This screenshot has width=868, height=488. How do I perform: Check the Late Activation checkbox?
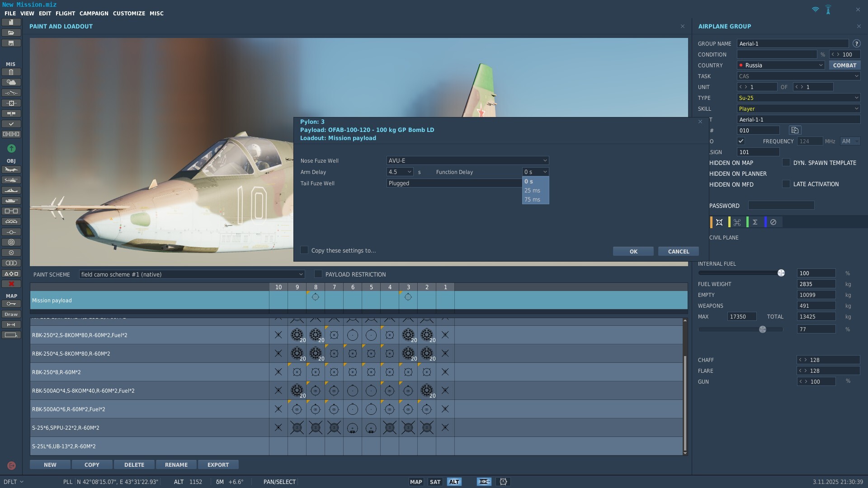pyautogui.click(x=786, y=184)
